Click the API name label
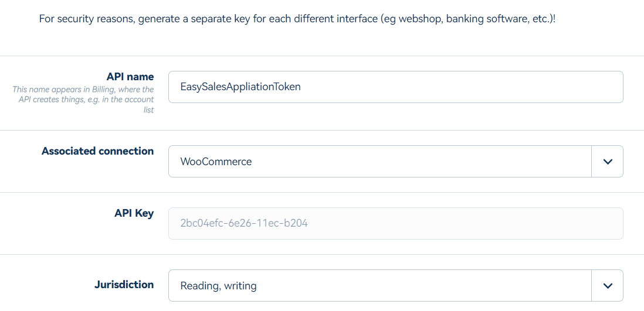This screenshot has height=311, width=644. pyautogui.click(x=130, y=77)
